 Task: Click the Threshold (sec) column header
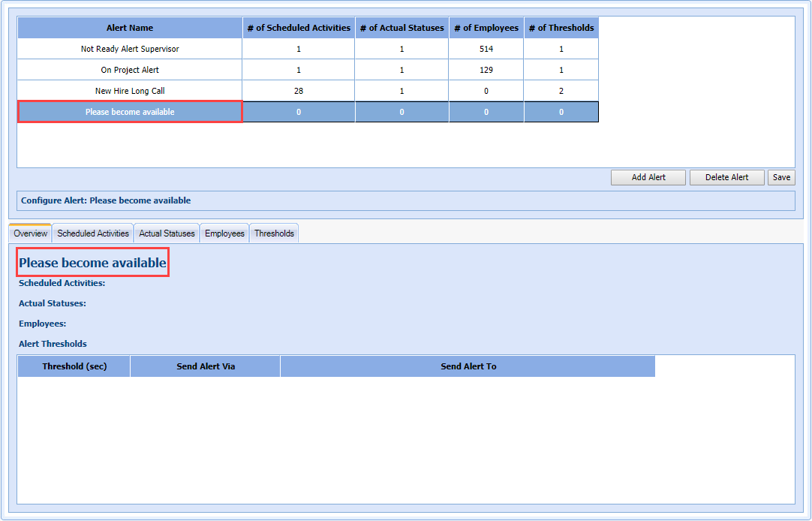[x=74, y=366]
